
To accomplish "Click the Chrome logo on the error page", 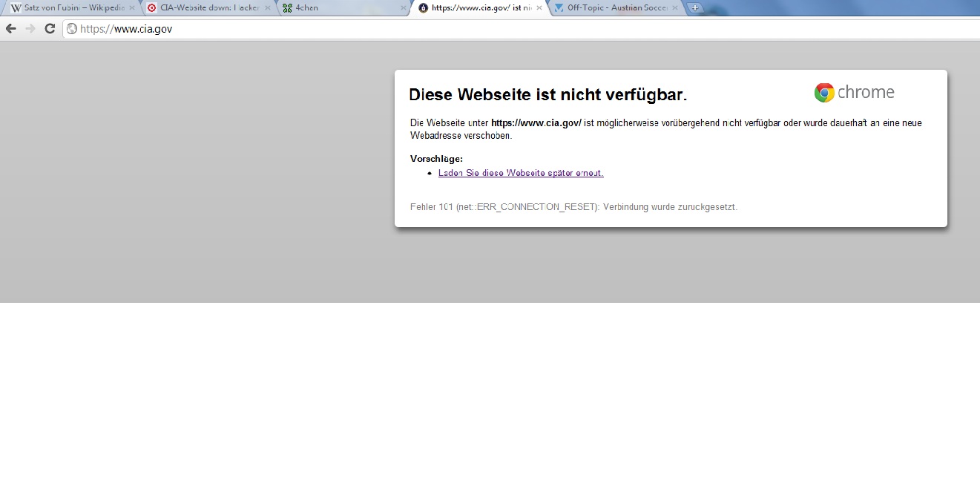I will tap(854, 93).
